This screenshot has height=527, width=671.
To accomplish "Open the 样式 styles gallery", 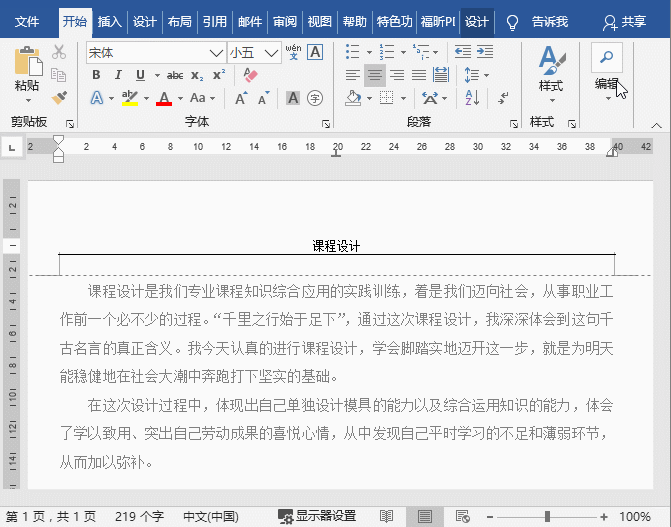I will pyautogui.click(x=552, y=74).
